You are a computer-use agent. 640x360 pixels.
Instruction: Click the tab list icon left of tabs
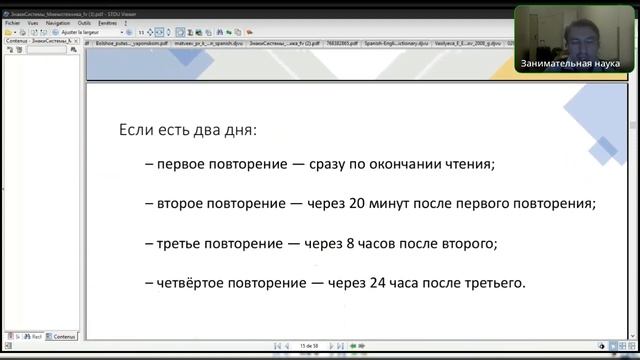click(x=87, y=43)
